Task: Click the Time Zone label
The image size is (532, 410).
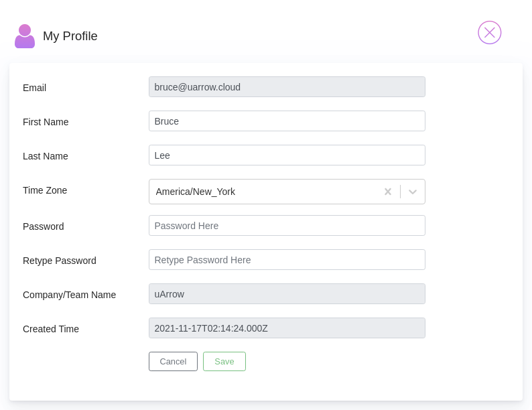Action: (x=45, y=190)
